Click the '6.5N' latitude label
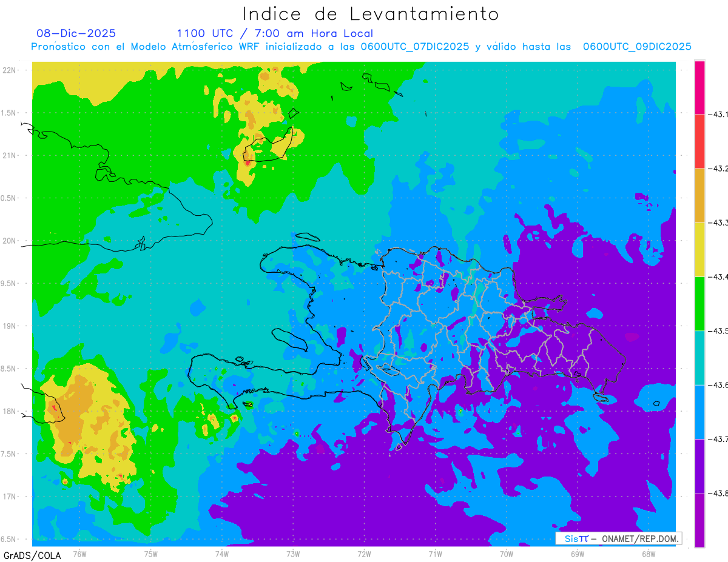This screenshot has width=728, height=562. (x=8, y=539)
